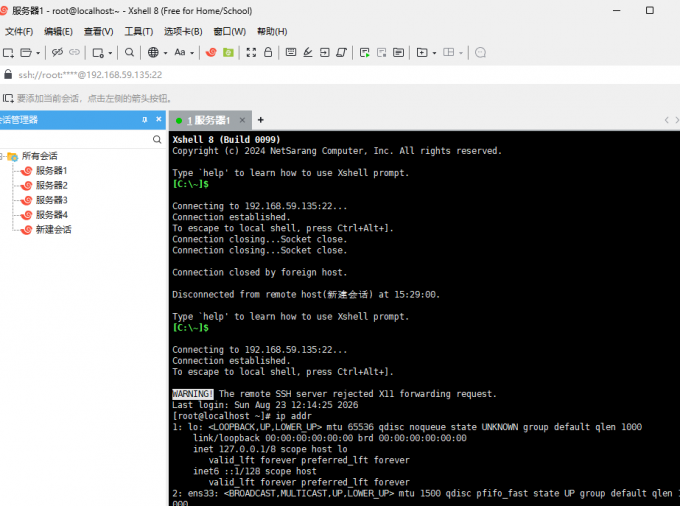The width and height of the screenshot is (680, 506).
Task: Click the Font Aa icon
Action: (180, 52)
